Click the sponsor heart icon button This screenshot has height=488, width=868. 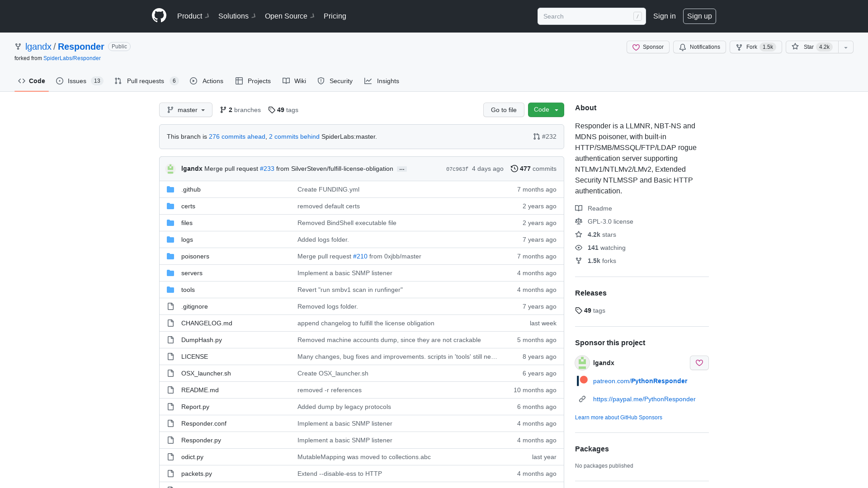[699, 363]
